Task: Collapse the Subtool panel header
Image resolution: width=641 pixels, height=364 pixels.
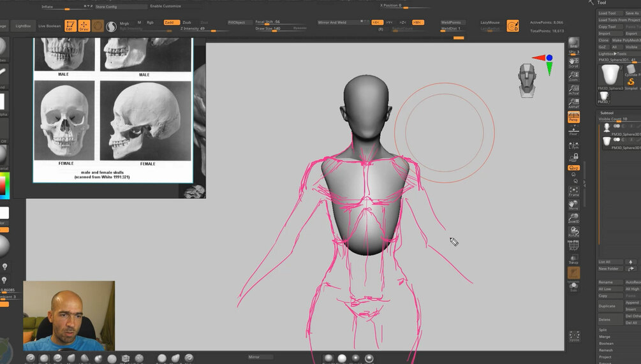Action: [x=607, y=113]
